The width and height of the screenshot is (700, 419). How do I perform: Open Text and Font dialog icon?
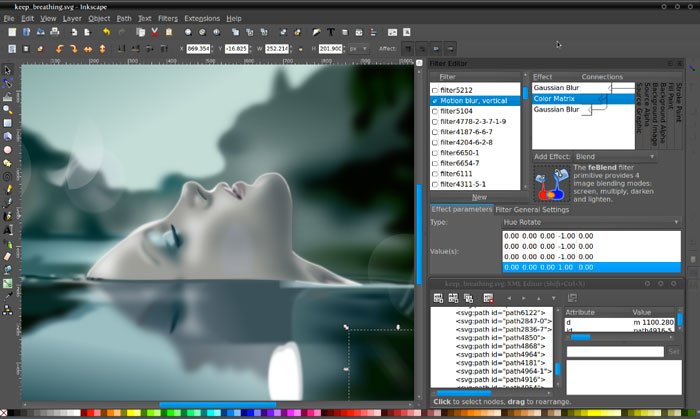(331, 32)
